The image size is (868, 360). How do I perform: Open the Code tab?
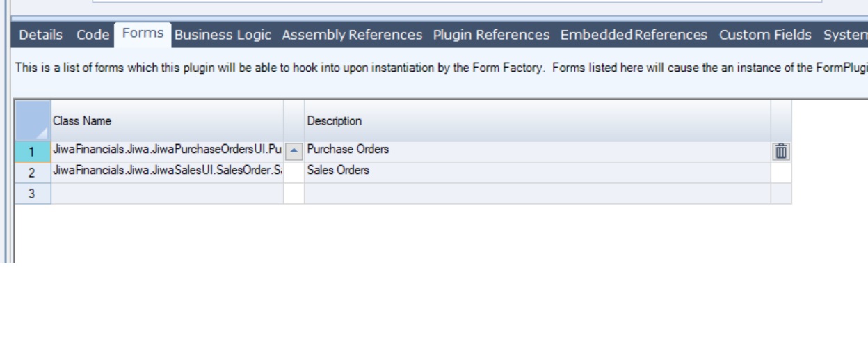tap(93, 35)
